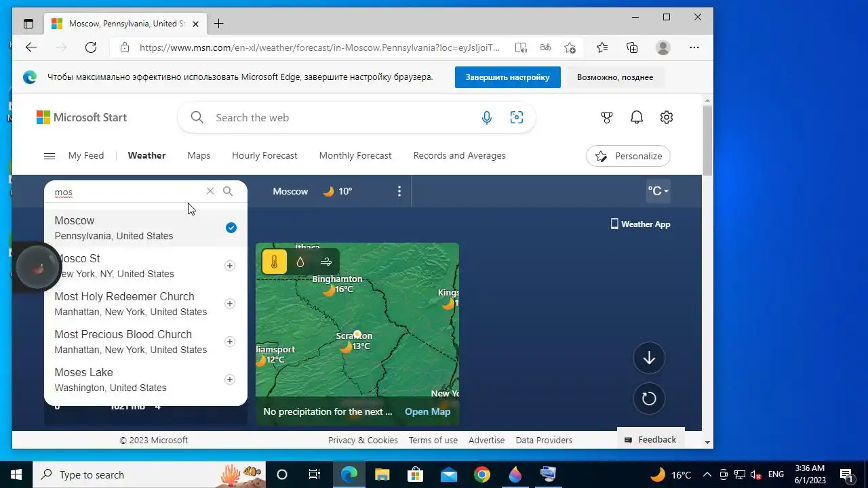The width and height of the screenshot is (868, 488).
Task: Select the Weather tab
Action: (146, 155)
